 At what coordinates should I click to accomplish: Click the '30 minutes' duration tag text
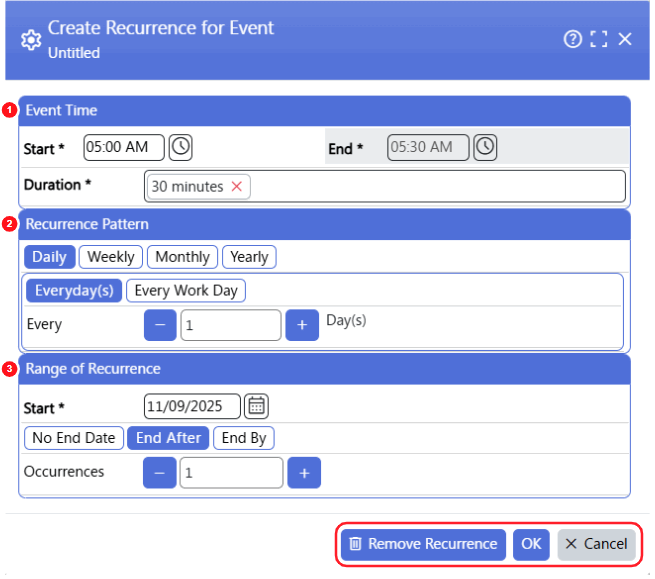point(187,186)
